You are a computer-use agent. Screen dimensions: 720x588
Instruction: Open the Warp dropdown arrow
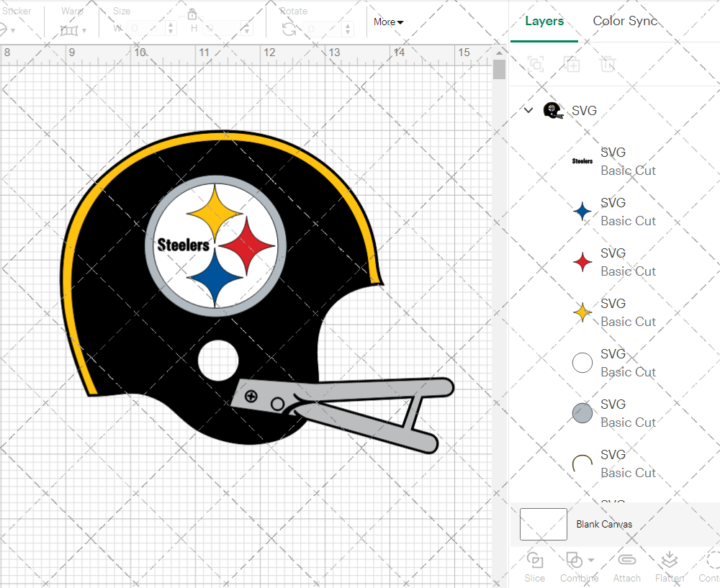click(x=84, y=31)
